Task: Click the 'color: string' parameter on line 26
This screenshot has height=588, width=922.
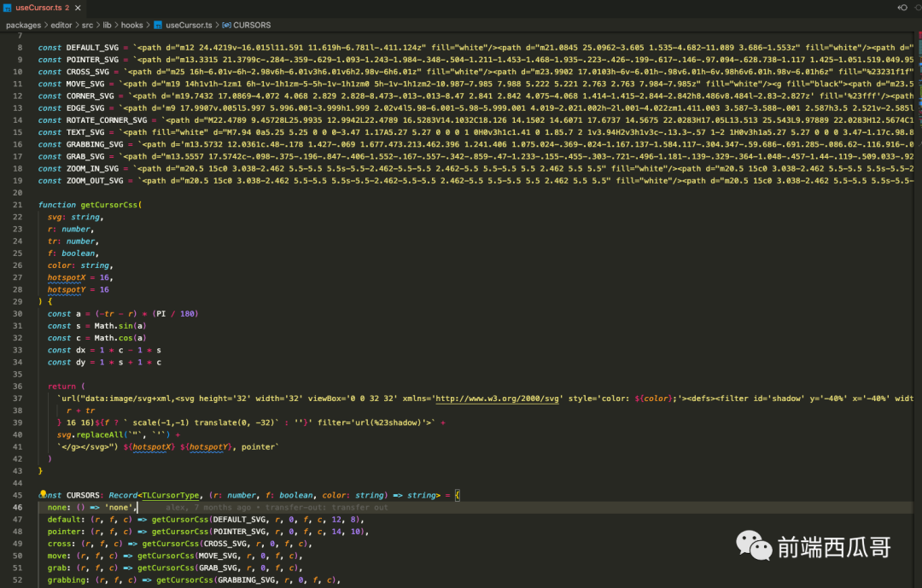Action: click(x=80, y=265)
